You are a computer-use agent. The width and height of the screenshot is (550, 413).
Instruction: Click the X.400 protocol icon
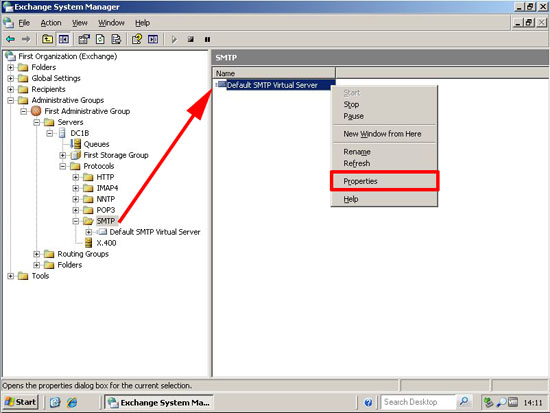[x=89, y=242]
